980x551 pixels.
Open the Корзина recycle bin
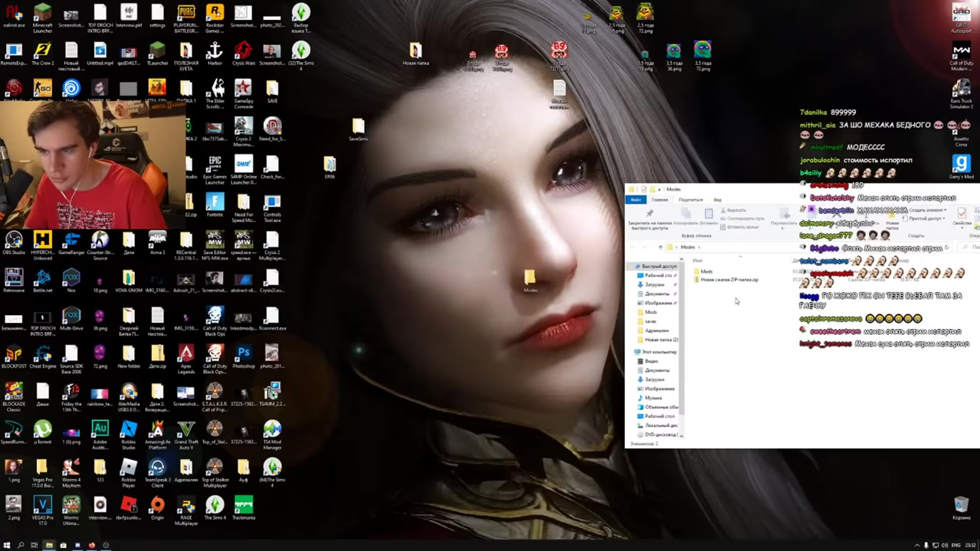961,508
